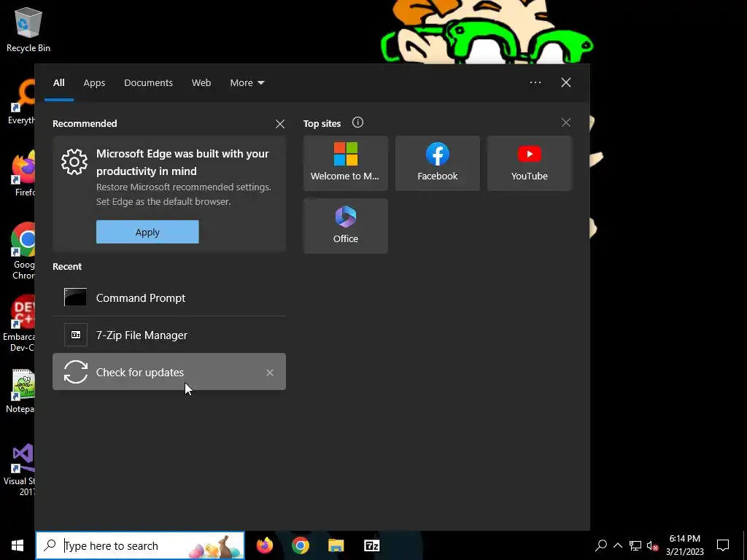Dismiss the Top sites section
Viewport: 747px width, 560px height.
[x=566, y=122]
